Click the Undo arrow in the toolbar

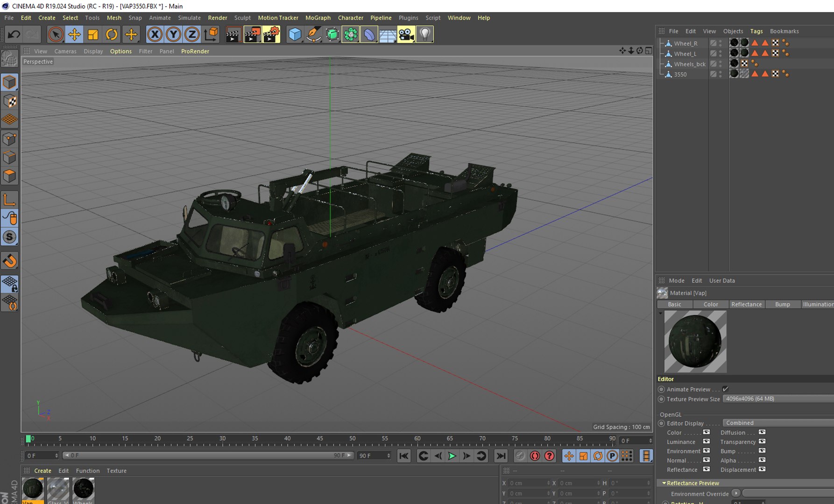pos(14,34)
